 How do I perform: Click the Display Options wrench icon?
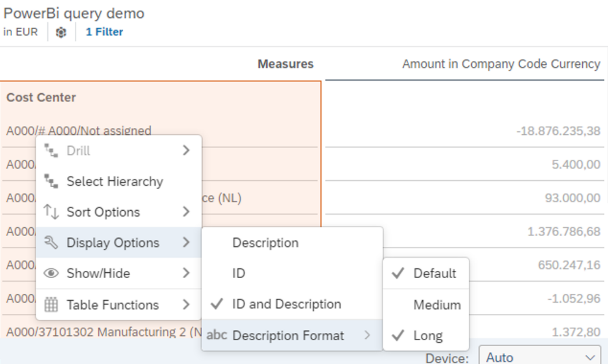(x=51, y=242)
